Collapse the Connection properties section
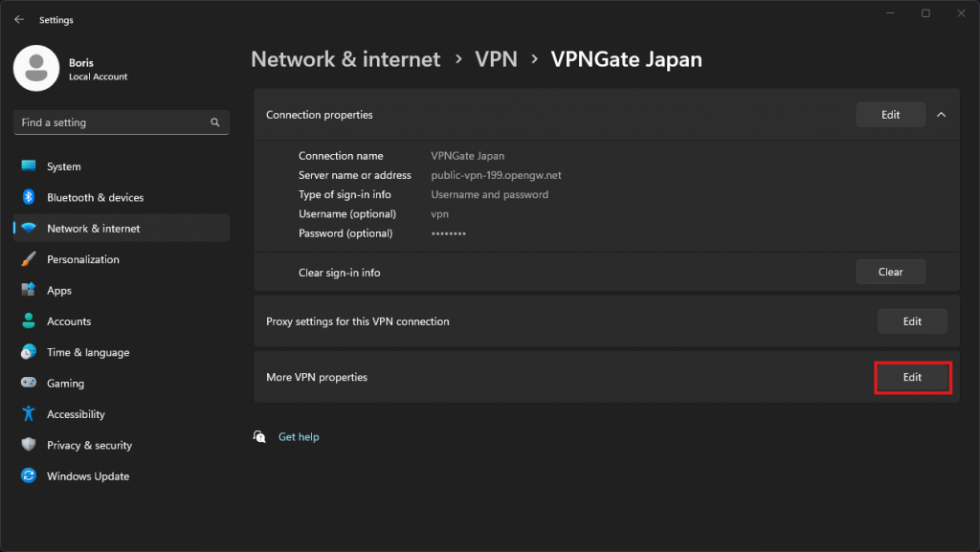This screenshot has width=980, height=552. click(941, 115)
